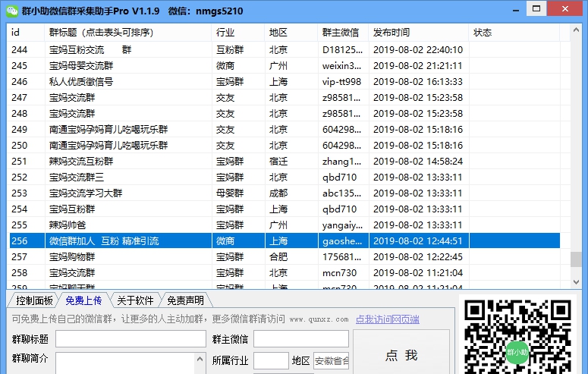This screenshot has width=588, height=374.
Task: Open the 点我访问网页端 link
Action: [x=388, y=319]
